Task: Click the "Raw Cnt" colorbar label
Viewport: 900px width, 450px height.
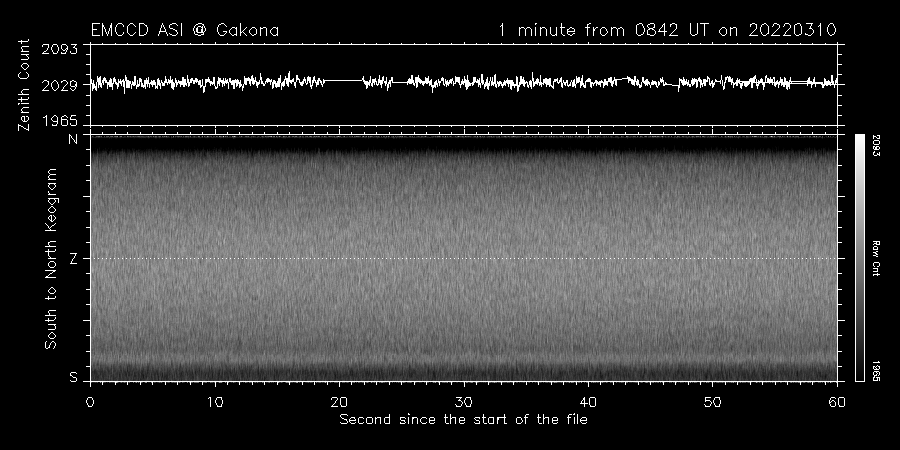Action: (876, 258)
